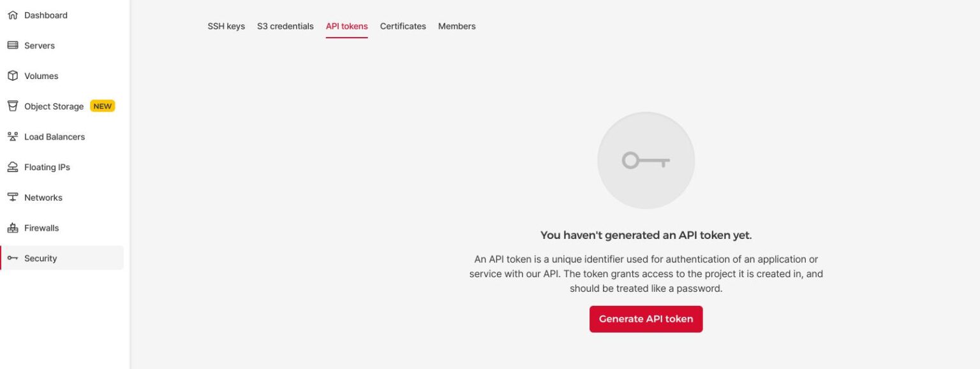The image size is (980, 369).
Task: Select the Load Balancers icon
Action: click(x=13, y=136)
